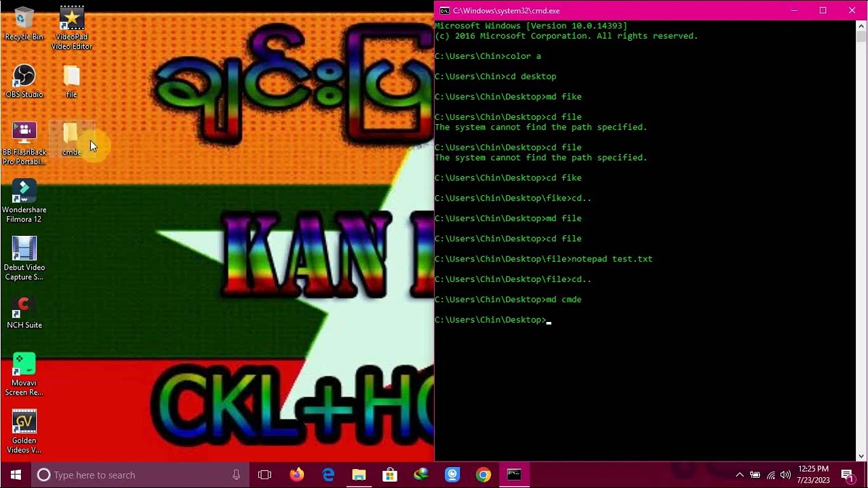
Task: Close the cmd.exe window
Action: pyautogui.click(x=852, y=10)
